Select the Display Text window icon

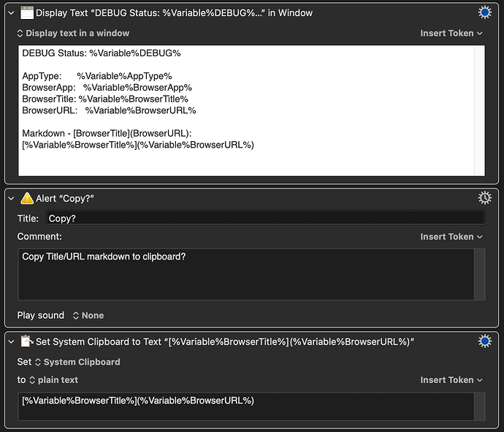pyautogui.click(x=27, y=13)
